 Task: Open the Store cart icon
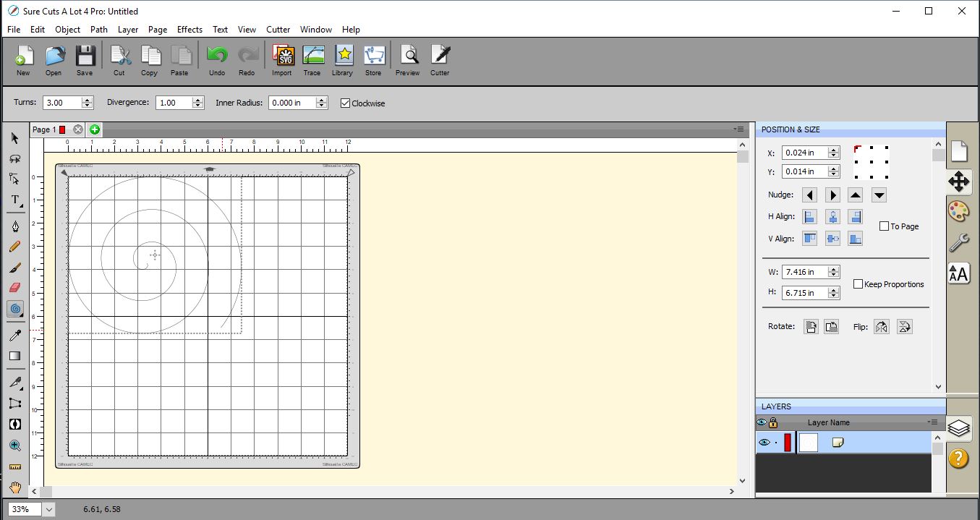pyautogui.click(x=374, y=56)
